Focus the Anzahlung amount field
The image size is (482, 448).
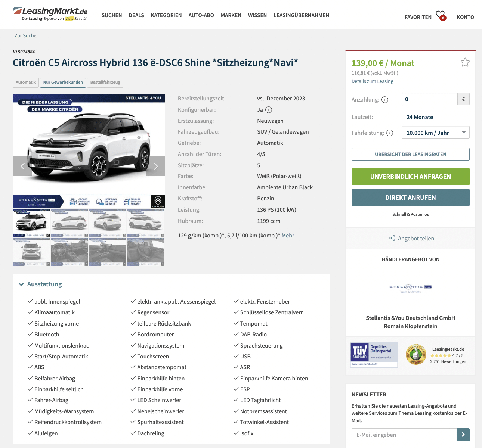click(429, 99)
